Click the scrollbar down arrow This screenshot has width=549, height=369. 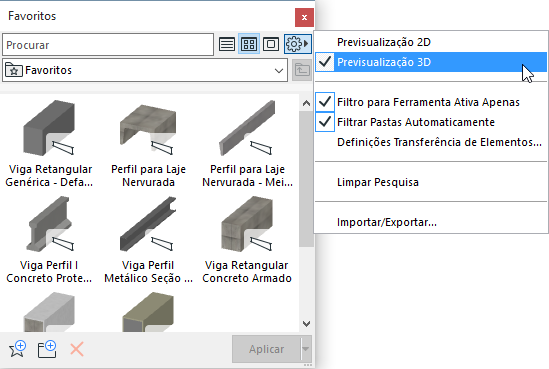pos(306,324)
